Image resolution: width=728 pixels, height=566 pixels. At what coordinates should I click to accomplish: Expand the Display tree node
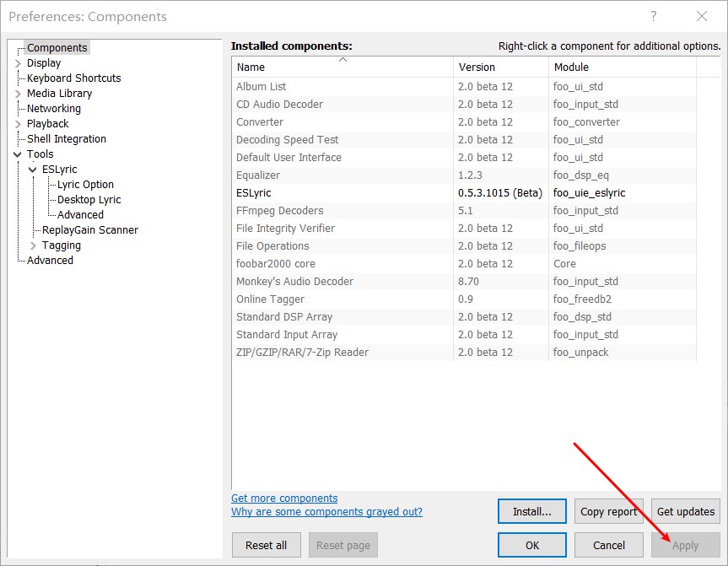(x=18, y=63)
